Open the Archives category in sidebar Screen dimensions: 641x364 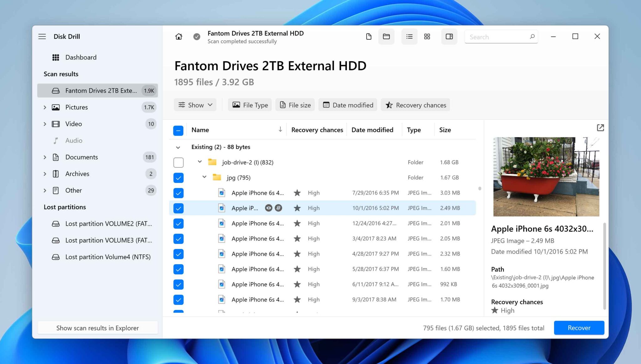[x=77, y=174]
